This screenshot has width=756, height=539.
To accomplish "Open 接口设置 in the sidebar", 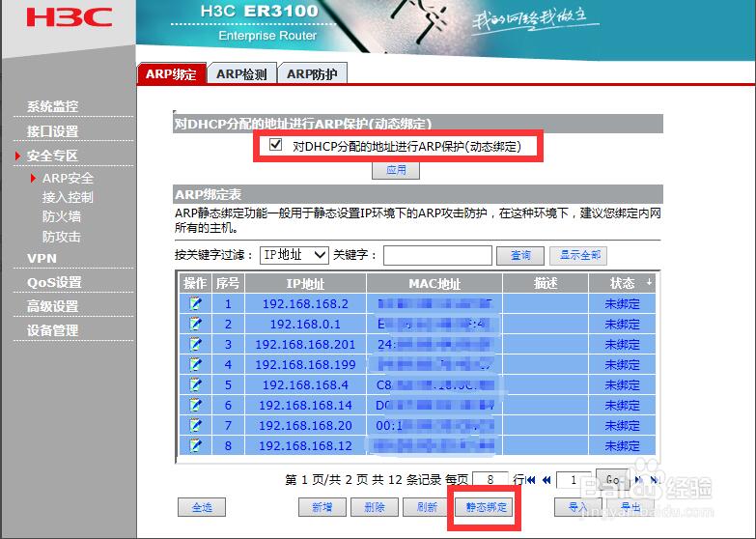I will click(52, 130).
